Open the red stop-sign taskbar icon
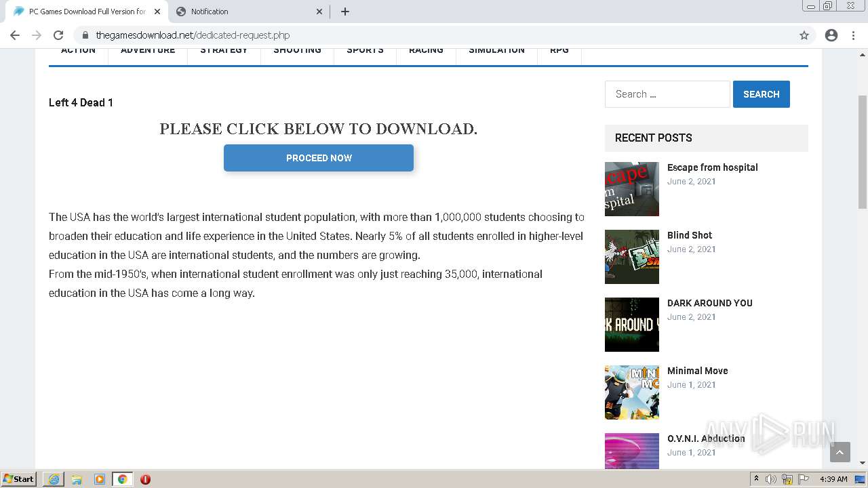Image resolution: width=868 pixels, height=488 pixels. [145, 479]
